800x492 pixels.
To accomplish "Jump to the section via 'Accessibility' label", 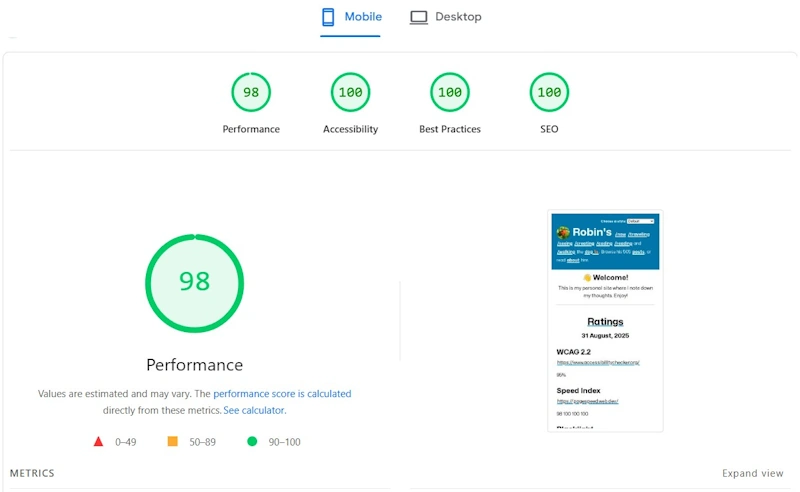I will (350, 129).
